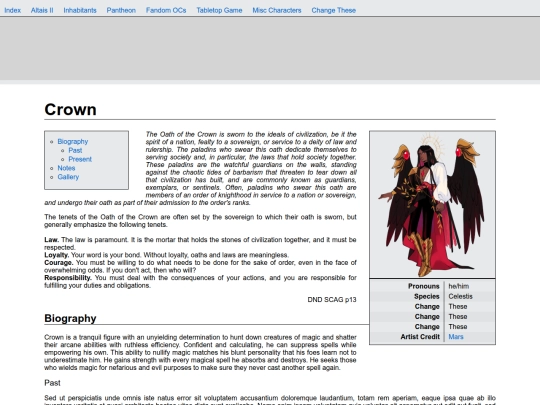540x405 pixels.
Task: Open the Fandom OCs link
Action: (166, 10)
